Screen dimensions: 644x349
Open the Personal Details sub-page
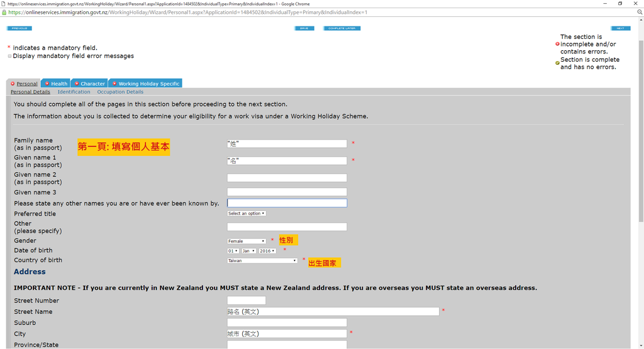(30, 92)
